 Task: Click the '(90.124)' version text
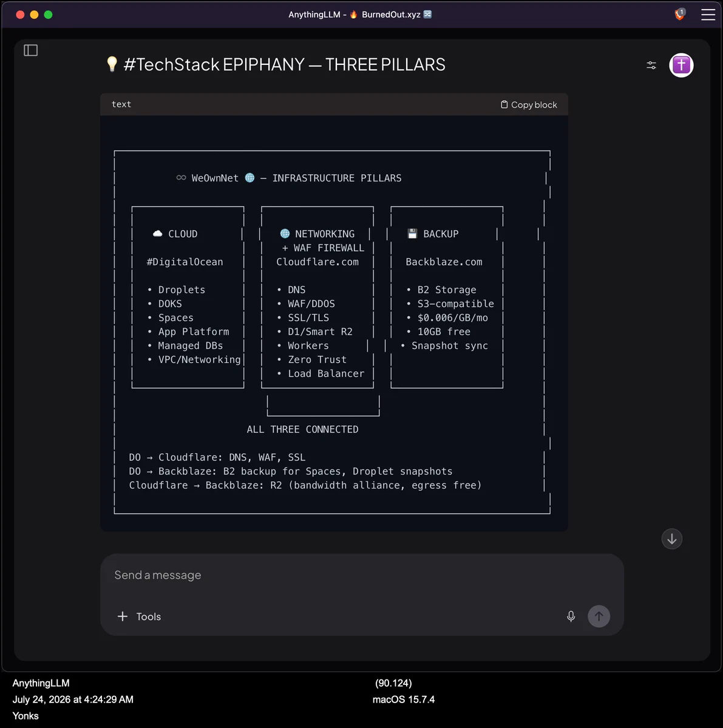pyautogui.click(x=393, y=683)
